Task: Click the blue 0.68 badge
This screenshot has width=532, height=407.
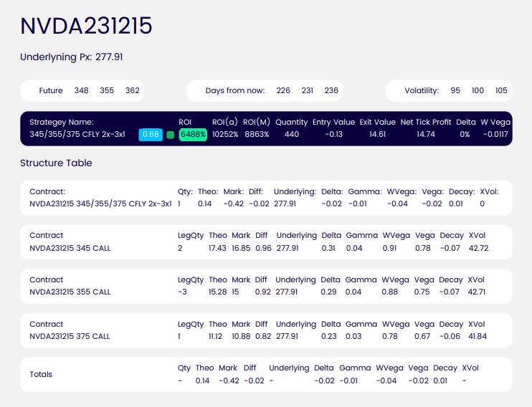Action: (x=151, y=134)
